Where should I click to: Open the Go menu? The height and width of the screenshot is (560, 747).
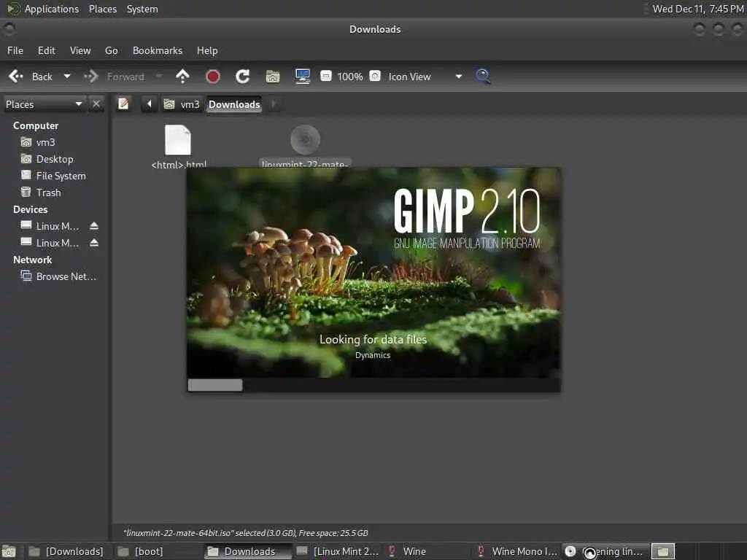point(111,50)
